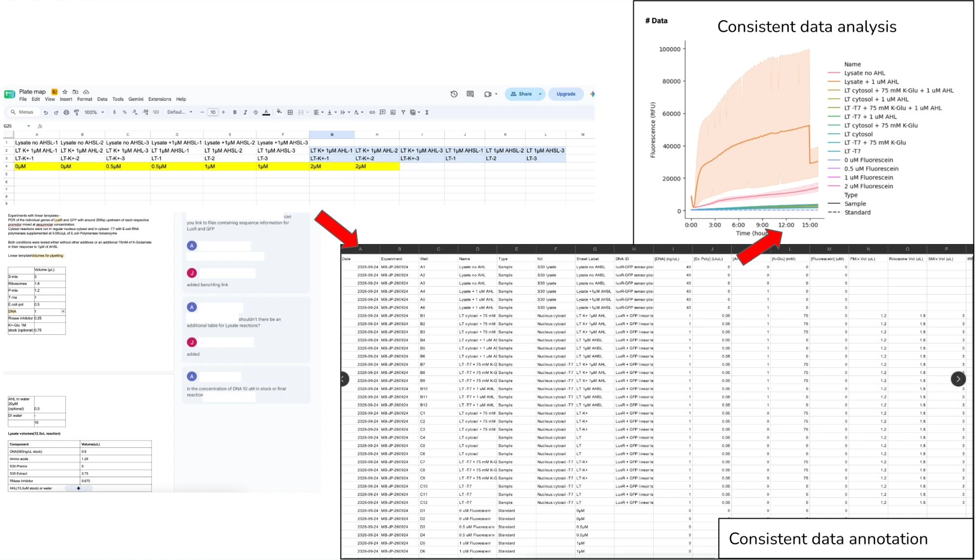Open the Default font dropdown

(180, 112)
